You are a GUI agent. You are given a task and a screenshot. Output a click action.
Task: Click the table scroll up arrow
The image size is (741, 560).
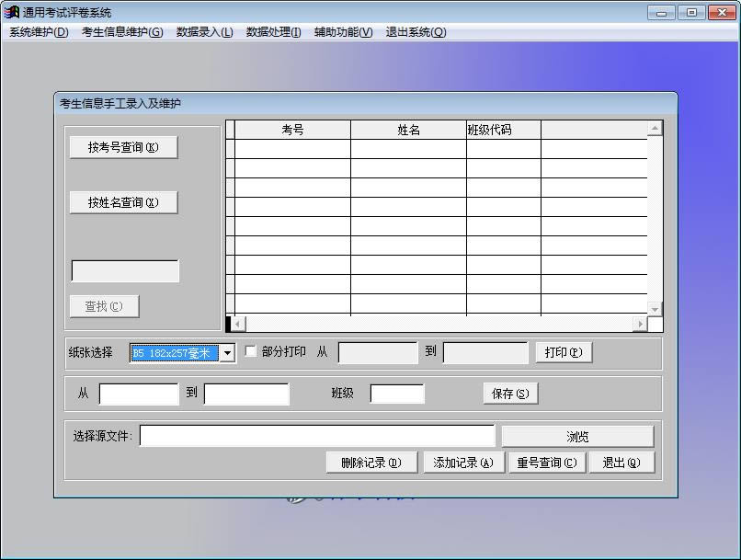pos(655,128)
